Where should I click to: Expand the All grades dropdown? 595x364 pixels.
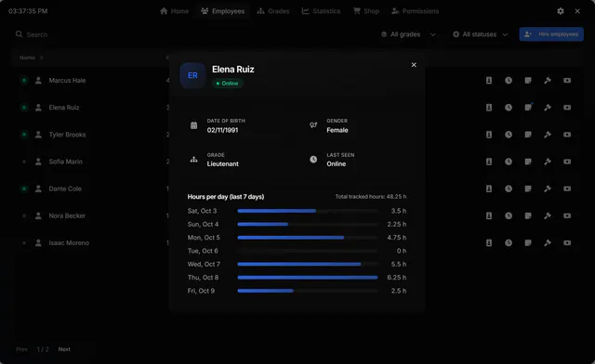408,34
